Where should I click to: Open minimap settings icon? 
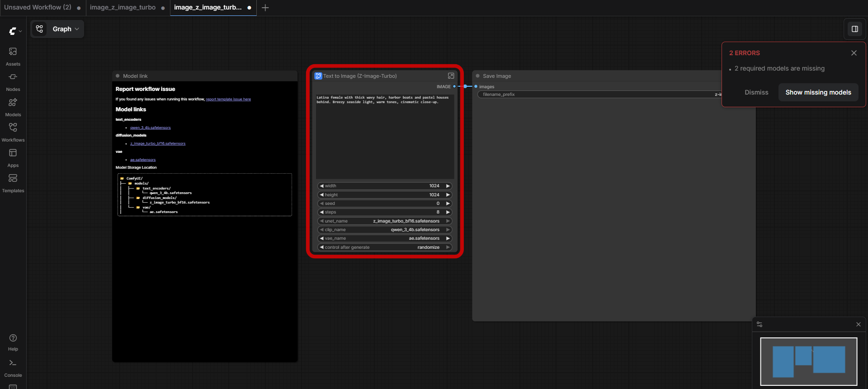759,324
